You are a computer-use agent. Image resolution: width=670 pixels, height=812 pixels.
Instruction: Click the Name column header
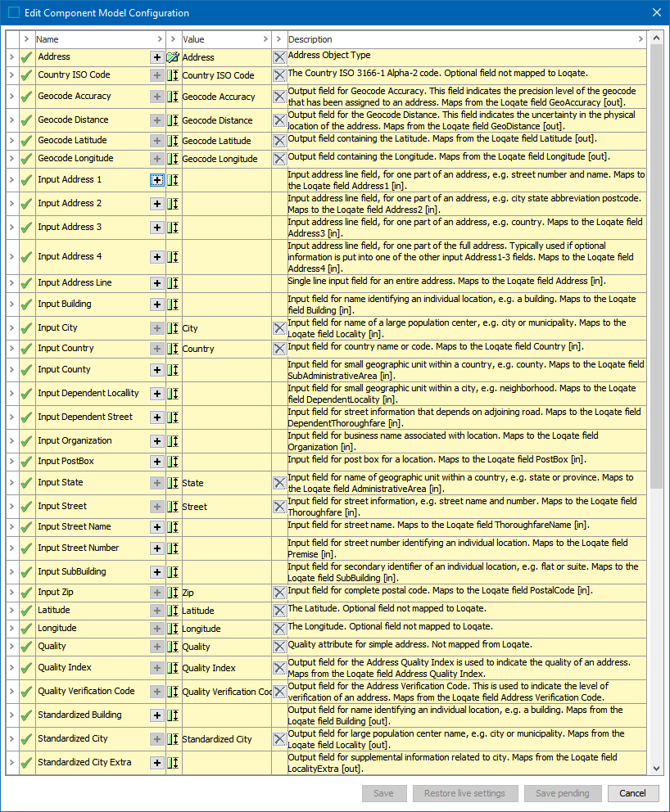tap(100, 39)
